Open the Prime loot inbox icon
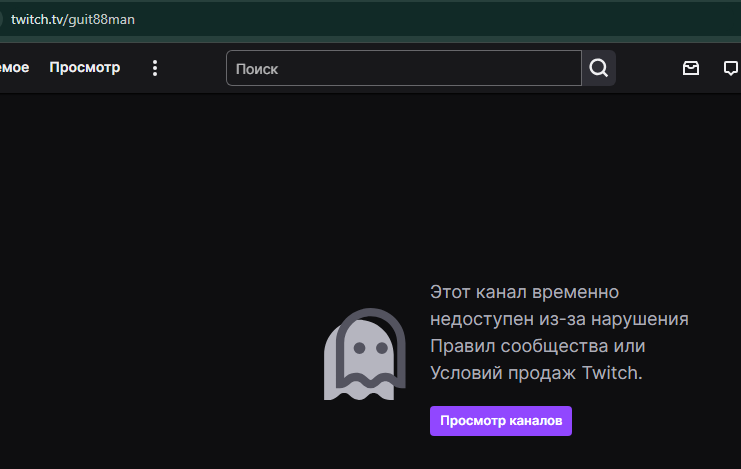This screenshot has height=469, width=741. click(x=691, y=68)
